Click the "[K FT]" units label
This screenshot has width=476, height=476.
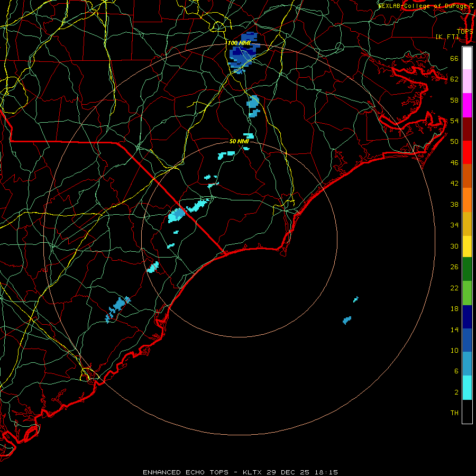[x=447, y=36]
